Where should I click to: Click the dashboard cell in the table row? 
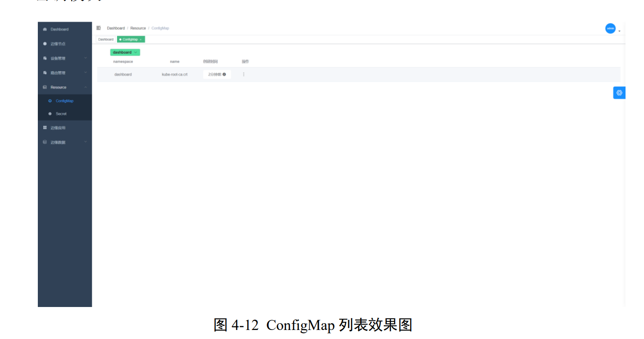click(123, 74)
